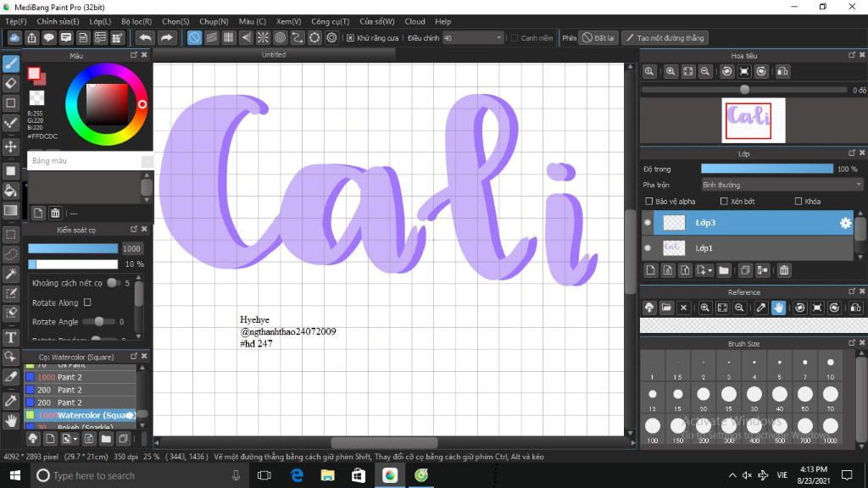Screen dimensions: 868x488
Task: Select the Text tool
Action: coord(11,337)
